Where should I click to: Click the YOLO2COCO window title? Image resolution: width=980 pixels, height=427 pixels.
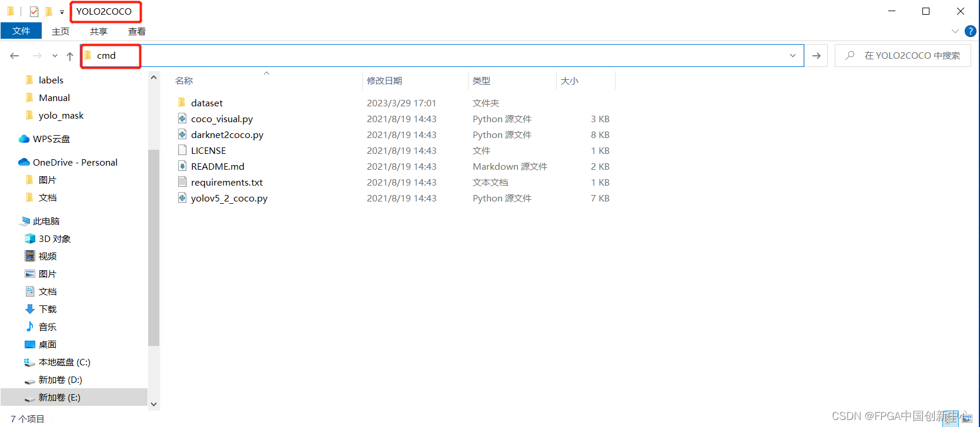coord(104,11)
